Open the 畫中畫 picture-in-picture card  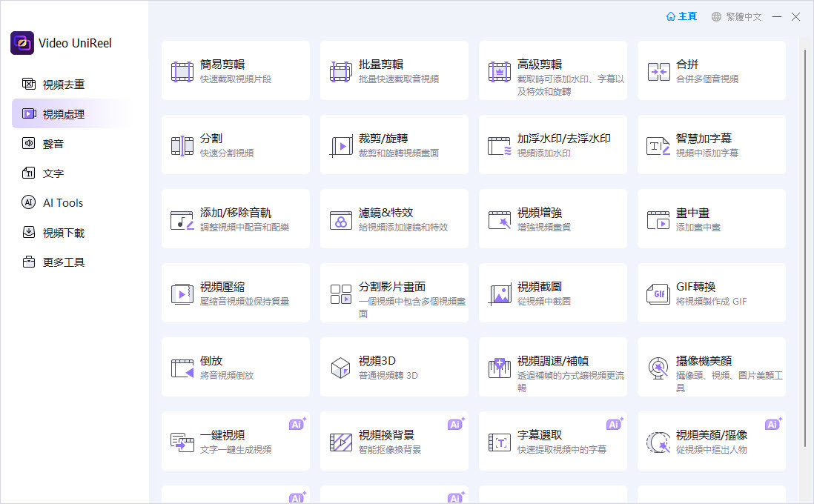711,219
